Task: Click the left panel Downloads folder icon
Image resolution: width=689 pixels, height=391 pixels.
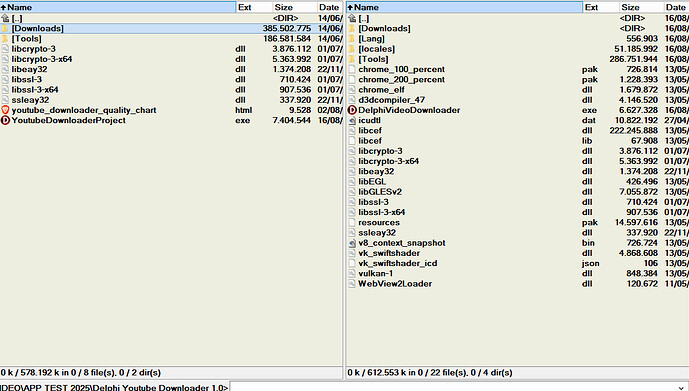Action: click(x=5, y=29)
